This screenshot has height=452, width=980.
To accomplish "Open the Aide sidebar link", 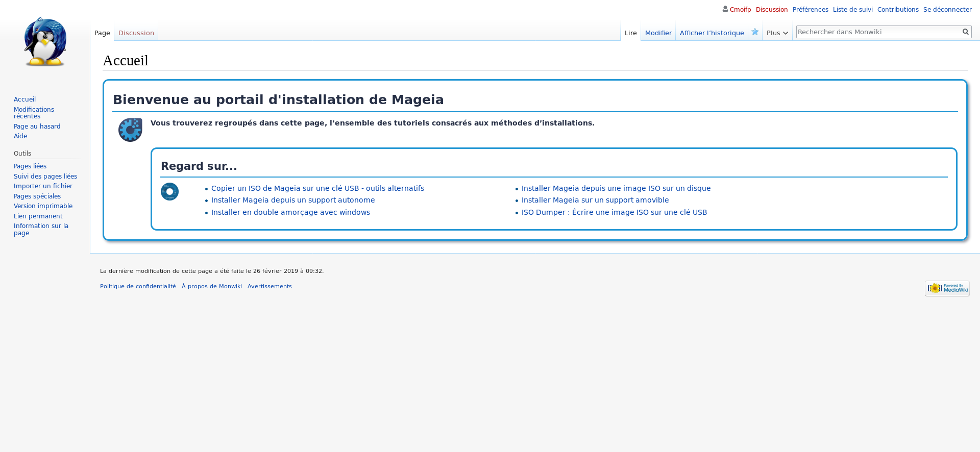I will click(x=20, y=136).
